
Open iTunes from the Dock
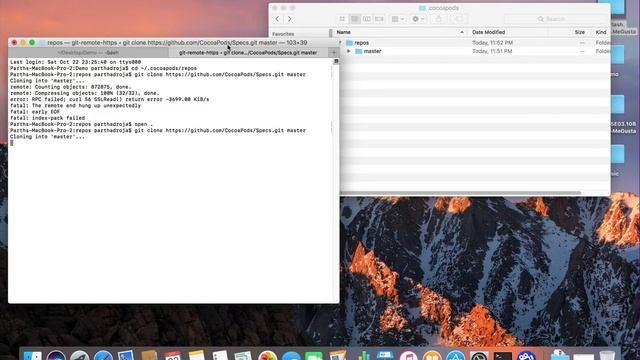pyautogui.click(x=409, y=356)
